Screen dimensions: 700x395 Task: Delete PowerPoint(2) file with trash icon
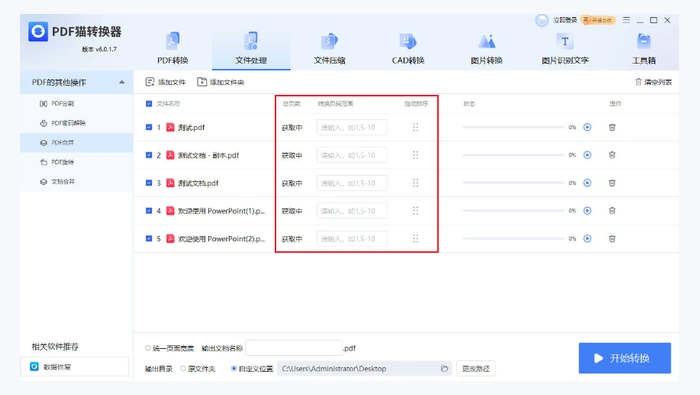(x=612, y=239)
